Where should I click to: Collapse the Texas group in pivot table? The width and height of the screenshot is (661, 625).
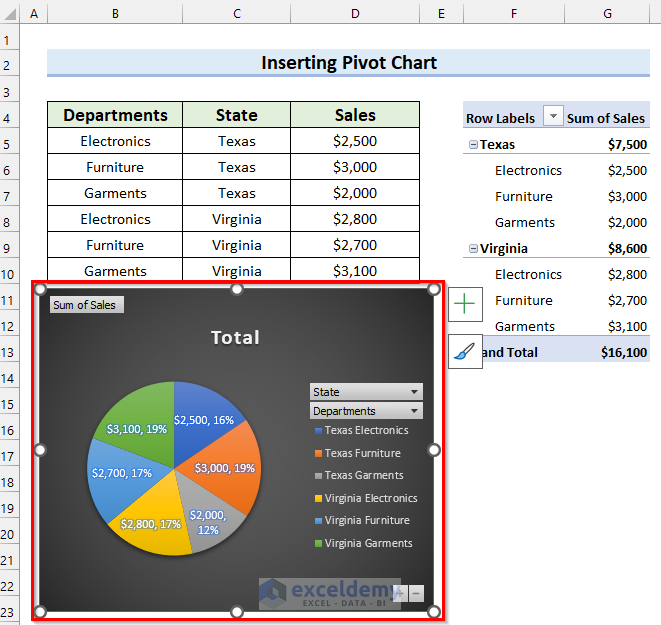point(472,145)
